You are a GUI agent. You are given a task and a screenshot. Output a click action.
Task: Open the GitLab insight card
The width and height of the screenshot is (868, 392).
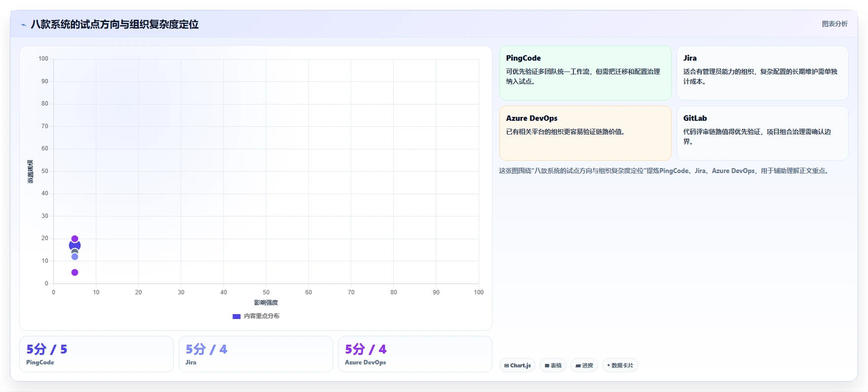point(762,133)
